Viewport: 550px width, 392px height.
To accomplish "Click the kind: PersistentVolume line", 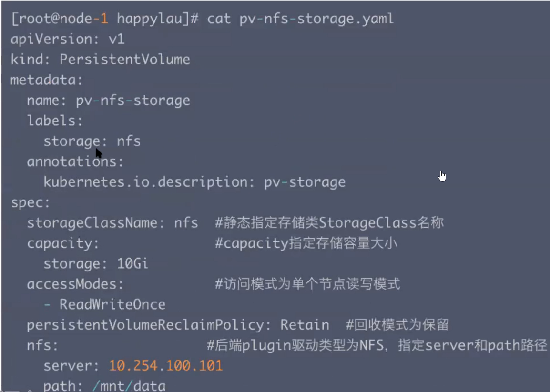I will pos(100,60).
